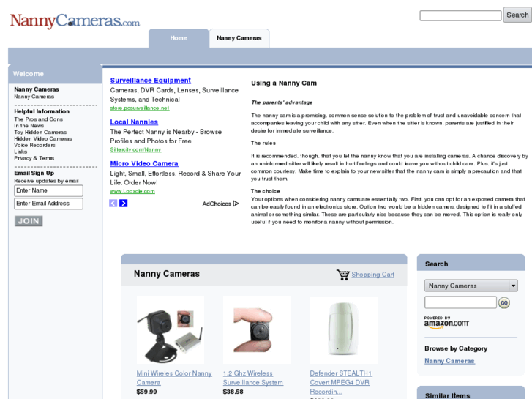Click the top Search button
This screenshot has width=532, height=399.
(x=517, y=15)
